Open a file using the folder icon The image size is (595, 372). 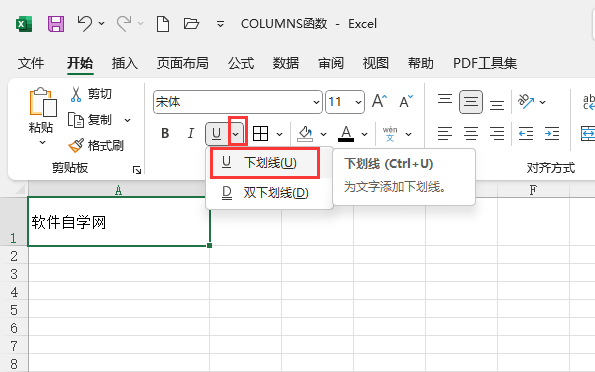point(191,24)
